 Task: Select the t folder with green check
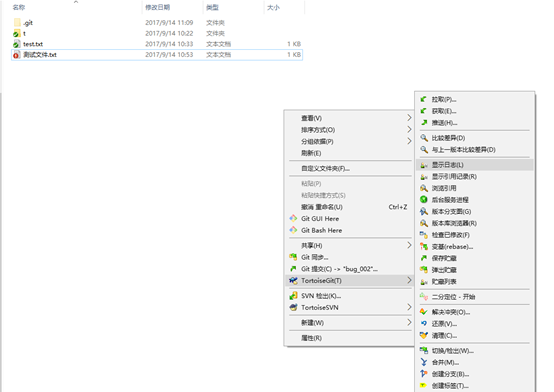(x=17, y=33)
